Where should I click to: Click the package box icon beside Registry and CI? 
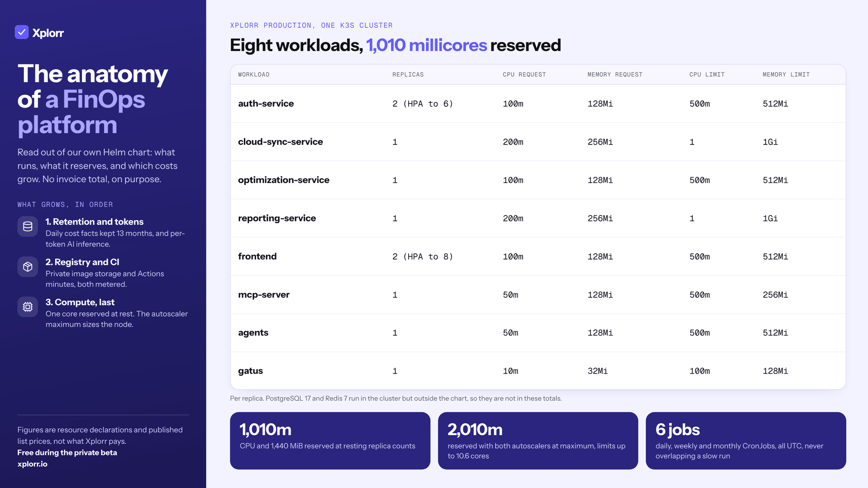point(27,267)
